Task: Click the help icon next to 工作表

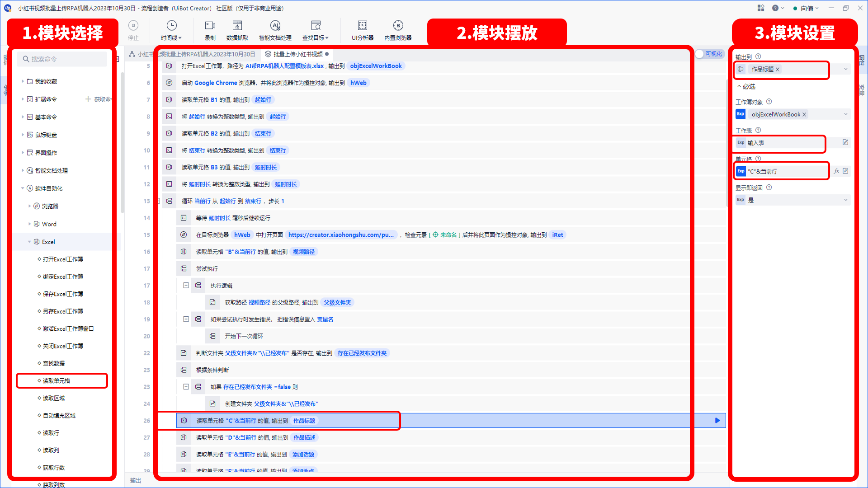Action: tap(758, 130)
